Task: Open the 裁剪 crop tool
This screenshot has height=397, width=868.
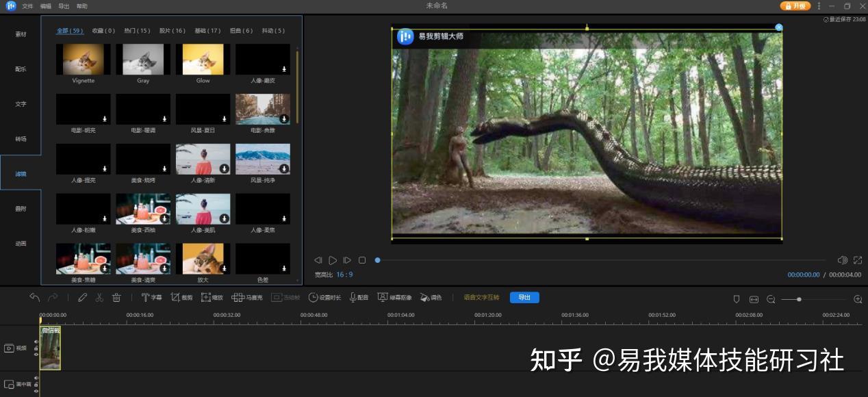Action: point(181,298)
